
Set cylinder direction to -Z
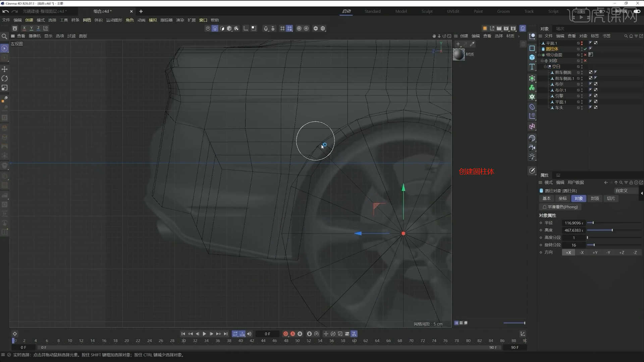click(635, 253)
